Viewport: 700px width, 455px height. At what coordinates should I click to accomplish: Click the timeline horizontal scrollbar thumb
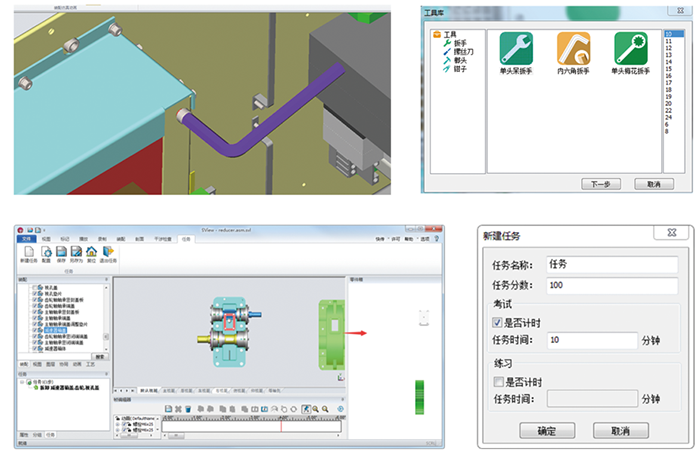coord(176,436)
